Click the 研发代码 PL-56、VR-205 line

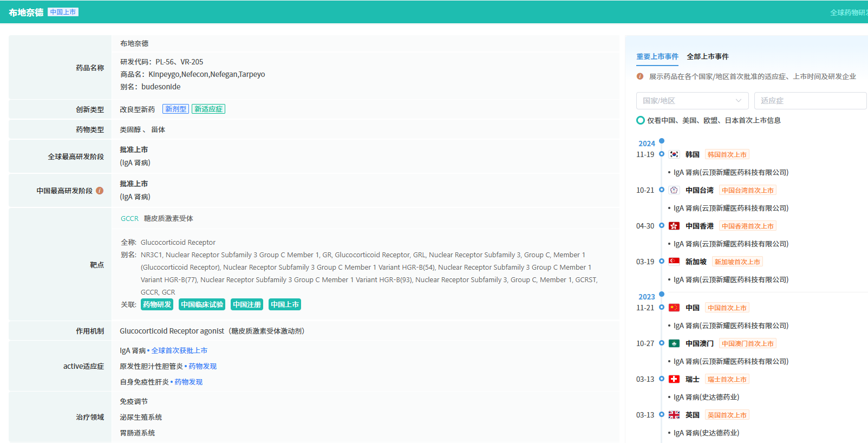[162, 62]
